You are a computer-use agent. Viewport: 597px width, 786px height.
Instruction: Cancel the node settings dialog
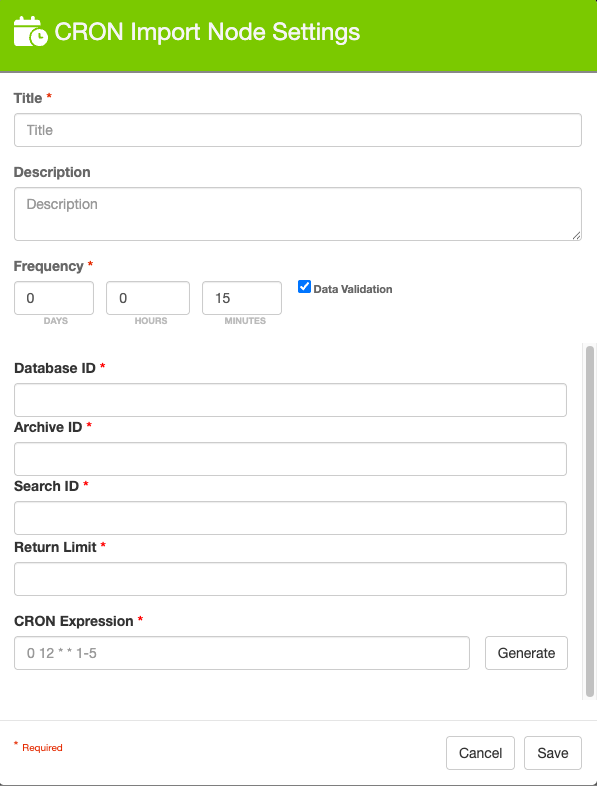click(480, 753)
